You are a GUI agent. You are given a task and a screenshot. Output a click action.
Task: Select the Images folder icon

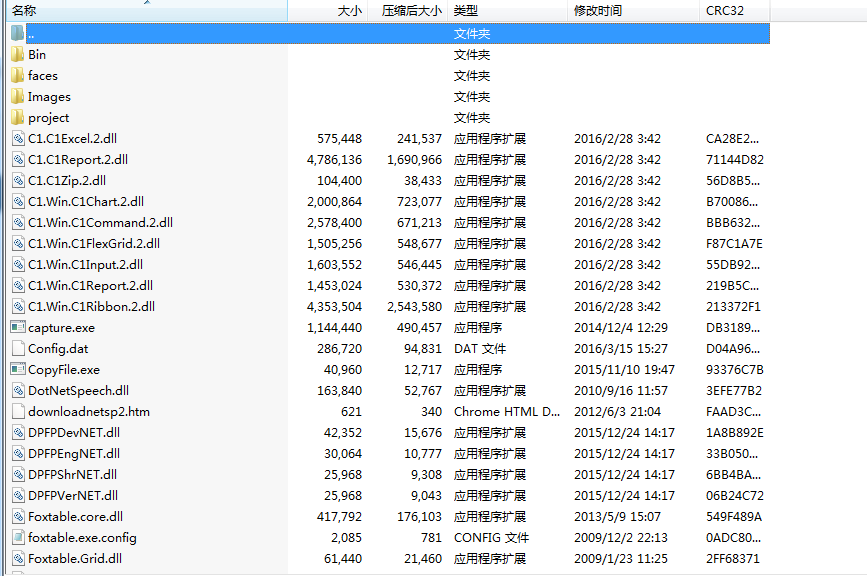click(18, 97)
